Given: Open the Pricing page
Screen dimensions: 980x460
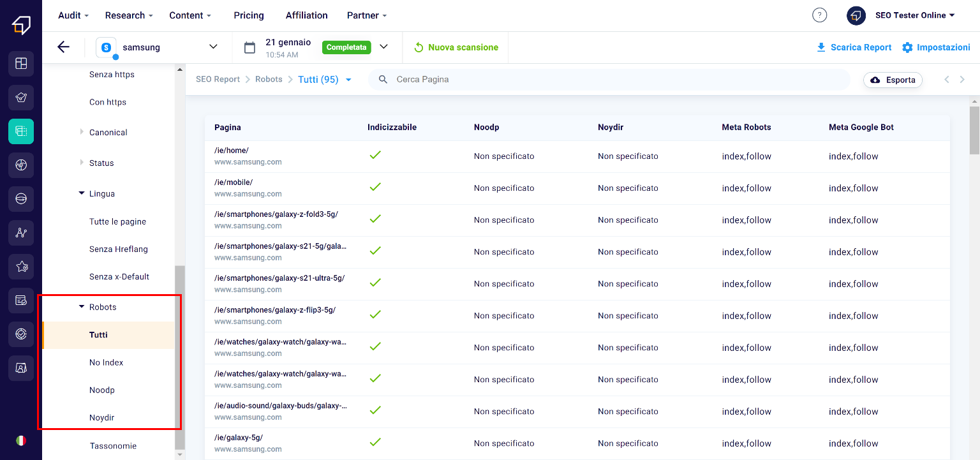Looking at the screenshot, I should coord(249,15).
